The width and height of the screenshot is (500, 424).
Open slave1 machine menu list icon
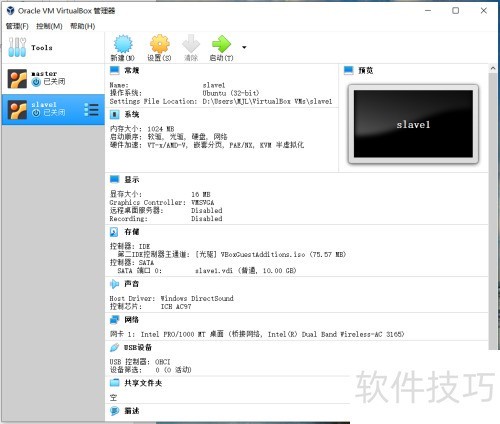(x=91, y=110)
